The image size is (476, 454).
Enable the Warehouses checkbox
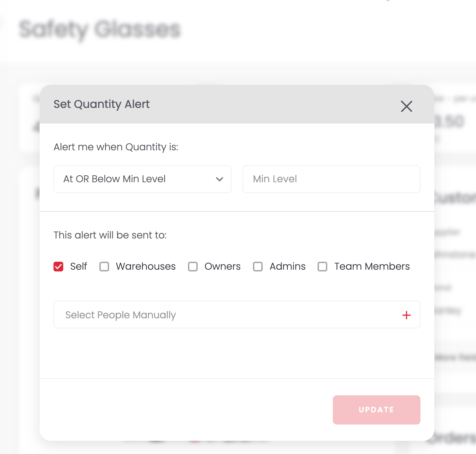pyautogui.click(x=104, y=267)
